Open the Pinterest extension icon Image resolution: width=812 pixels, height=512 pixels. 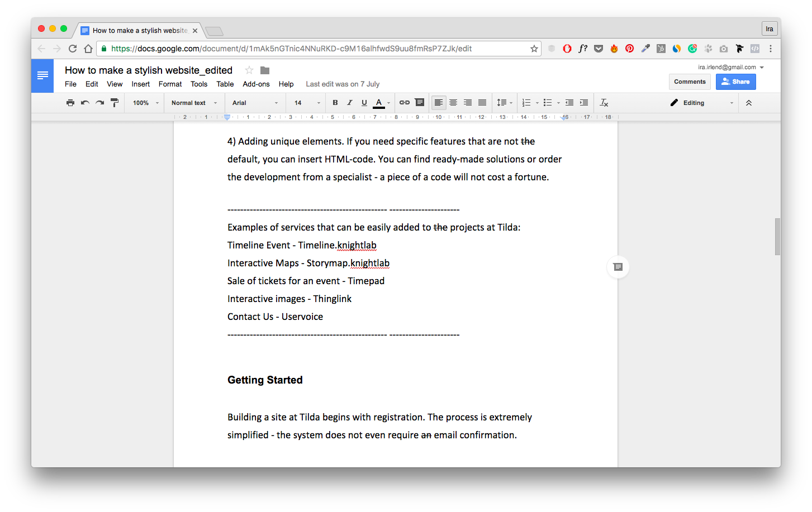pos(630,49)
